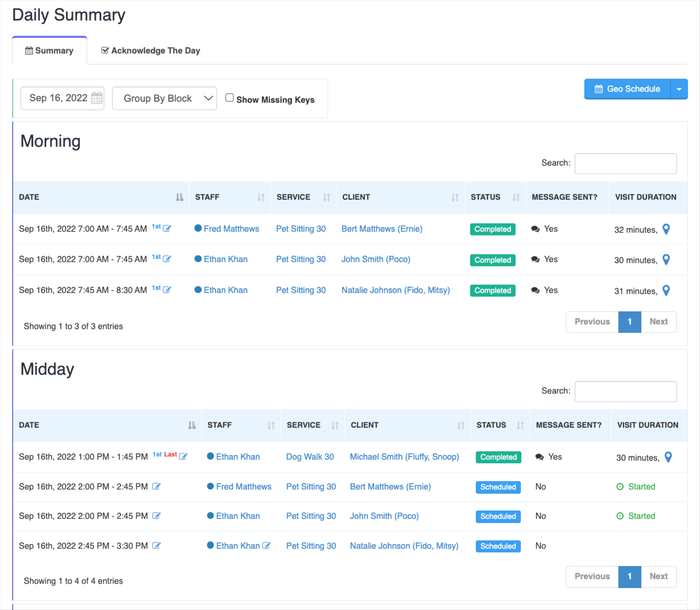Click edit icon on 7:45 AM morning visit
The image size is (700, 610).
pos(167,290)
